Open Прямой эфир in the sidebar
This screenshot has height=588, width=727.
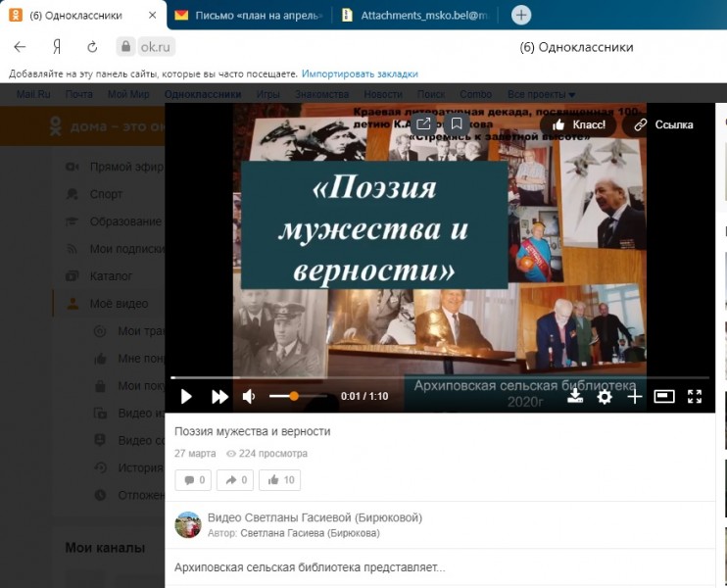126,167
